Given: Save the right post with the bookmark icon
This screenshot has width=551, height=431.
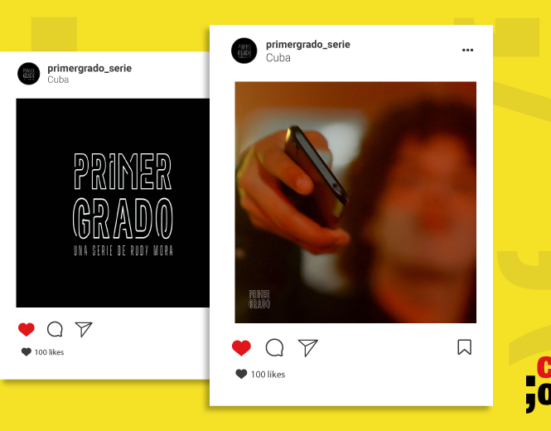Looking at the screenshot, I should pyautogui.click(x=464, y=347).
